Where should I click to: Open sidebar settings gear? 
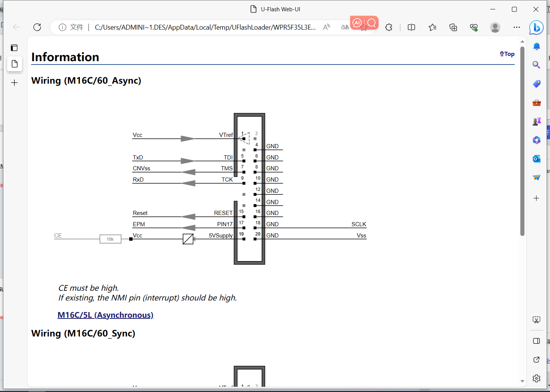tap(536, 378)
